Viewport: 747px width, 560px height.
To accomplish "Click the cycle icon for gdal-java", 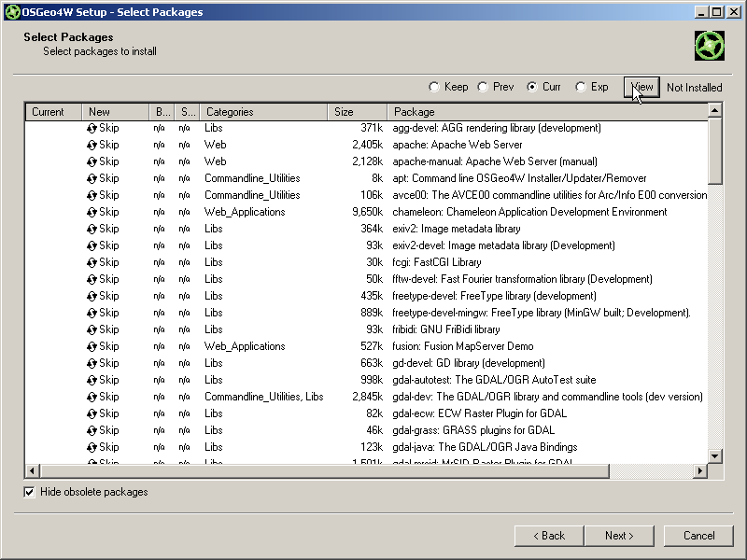I will [92, 447].
